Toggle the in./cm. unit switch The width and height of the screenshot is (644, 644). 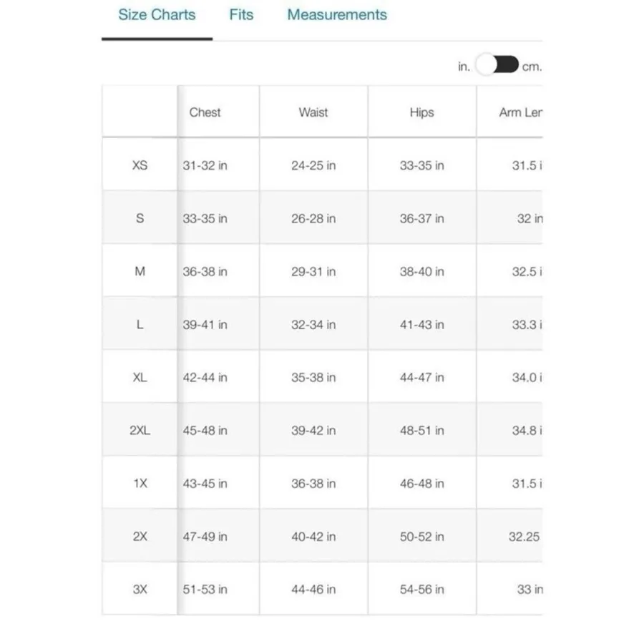(497, 65)
